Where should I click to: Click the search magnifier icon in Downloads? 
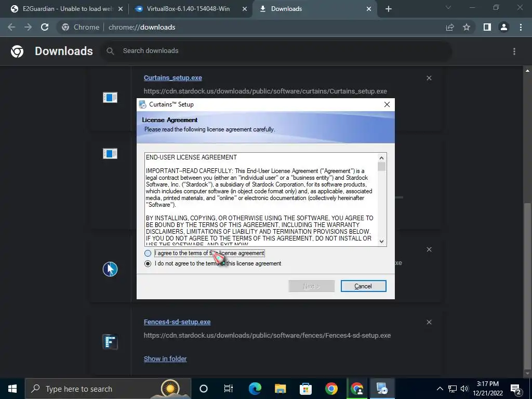pyautogui.click(x=110, y=51)
